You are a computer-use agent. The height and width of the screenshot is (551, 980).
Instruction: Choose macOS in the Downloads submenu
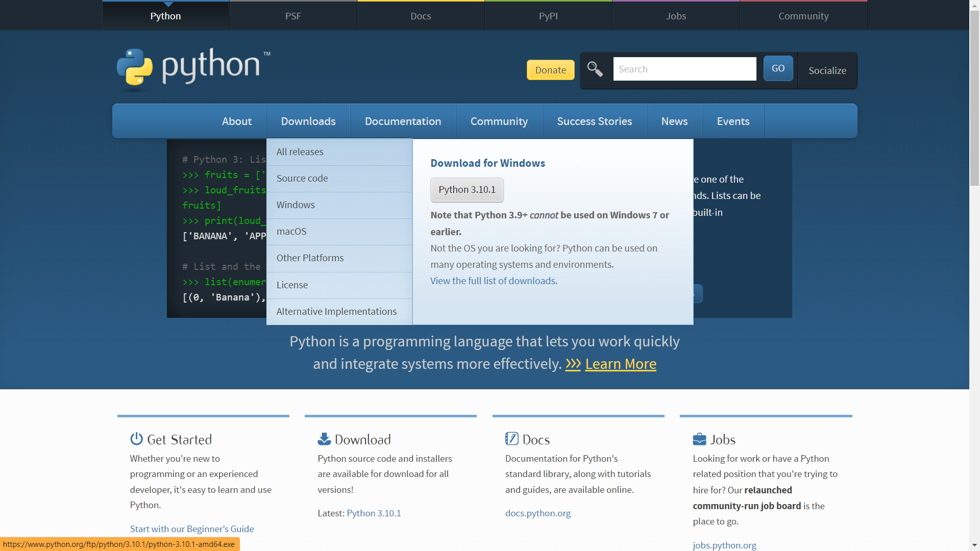[291, 232]
